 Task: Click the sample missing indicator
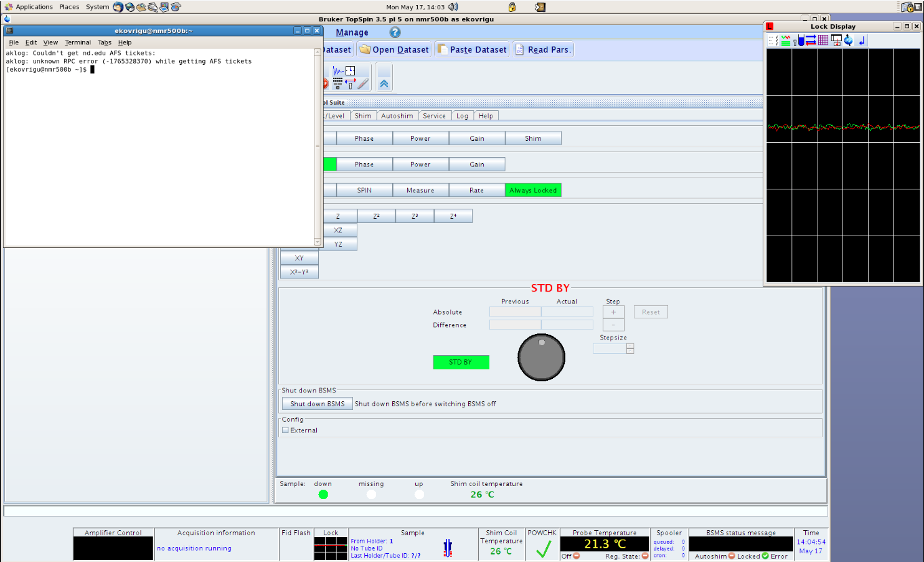[371, 495]
